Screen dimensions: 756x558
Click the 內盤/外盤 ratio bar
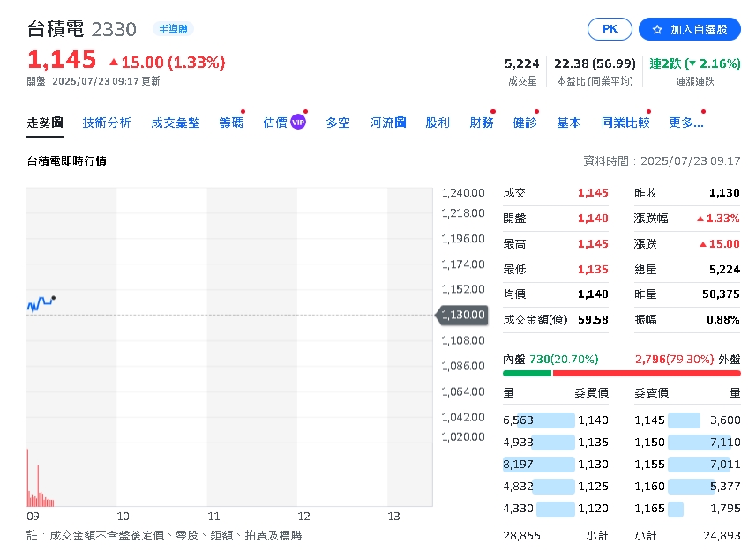click(622, 374)
